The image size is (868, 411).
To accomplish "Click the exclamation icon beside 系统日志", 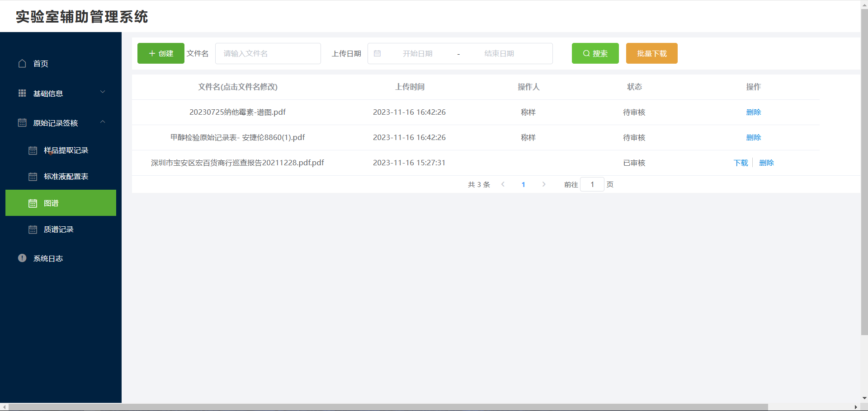I will point(22,258).
